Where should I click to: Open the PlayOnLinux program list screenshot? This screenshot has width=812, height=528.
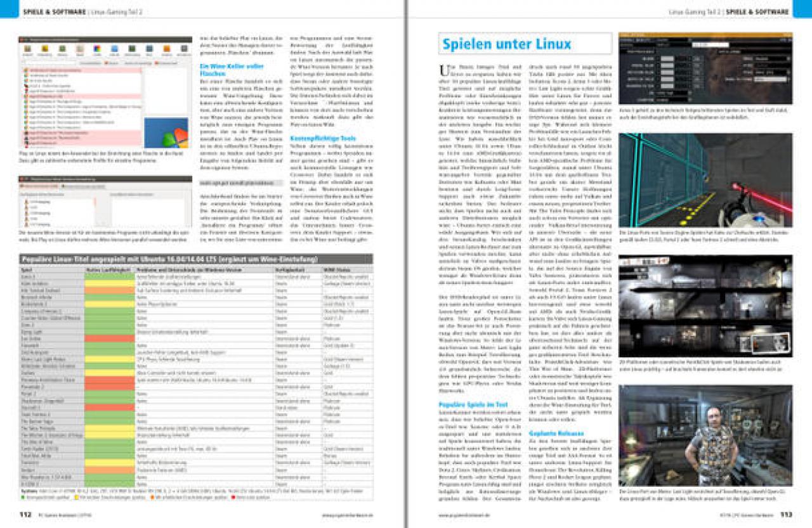click(x=105, y=92)
